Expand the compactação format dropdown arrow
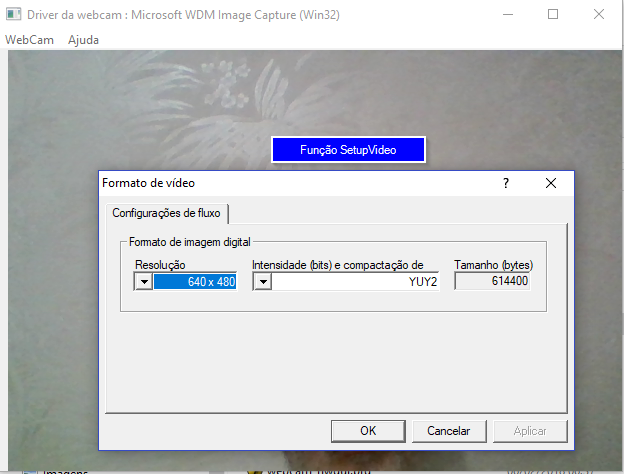The width and height of the screenshot is (624, 474). click(x=263, y=282)
